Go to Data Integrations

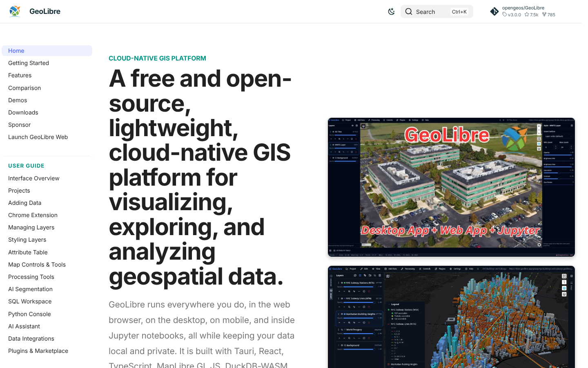point(31,339)
